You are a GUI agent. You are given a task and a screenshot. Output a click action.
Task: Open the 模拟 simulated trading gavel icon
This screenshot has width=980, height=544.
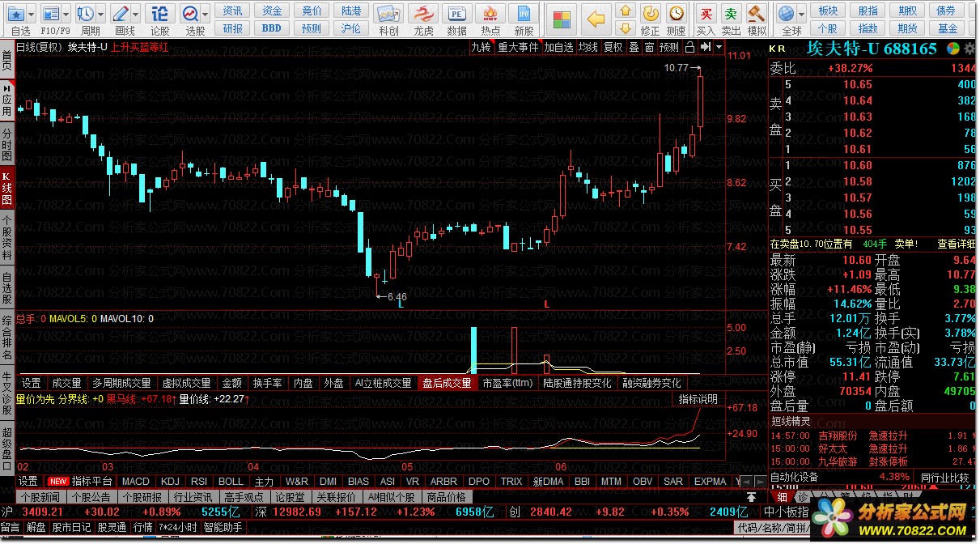[757, 14]
